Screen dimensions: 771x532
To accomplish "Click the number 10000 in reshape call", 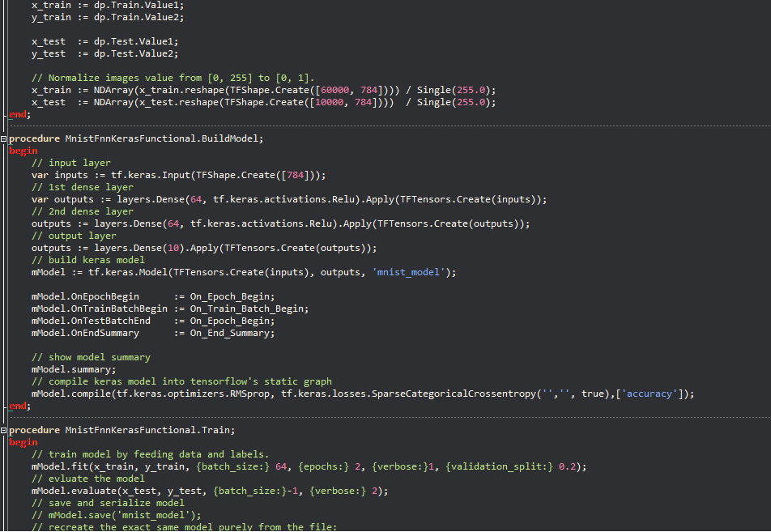I will [x=330, y=102].
